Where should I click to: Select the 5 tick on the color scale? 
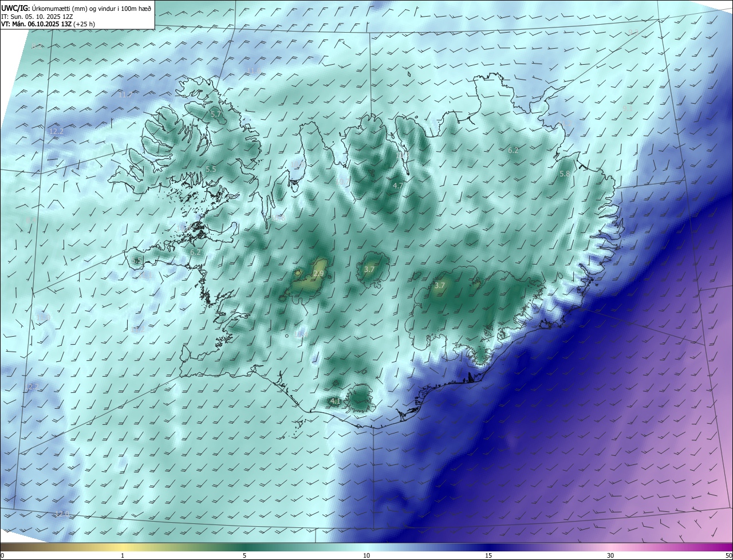tap(245, 556)
